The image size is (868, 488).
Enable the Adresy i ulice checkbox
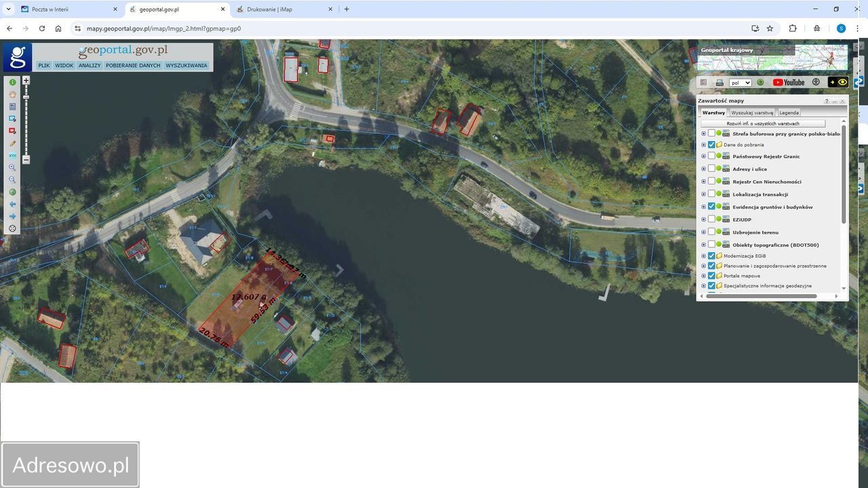click(711, 169)
